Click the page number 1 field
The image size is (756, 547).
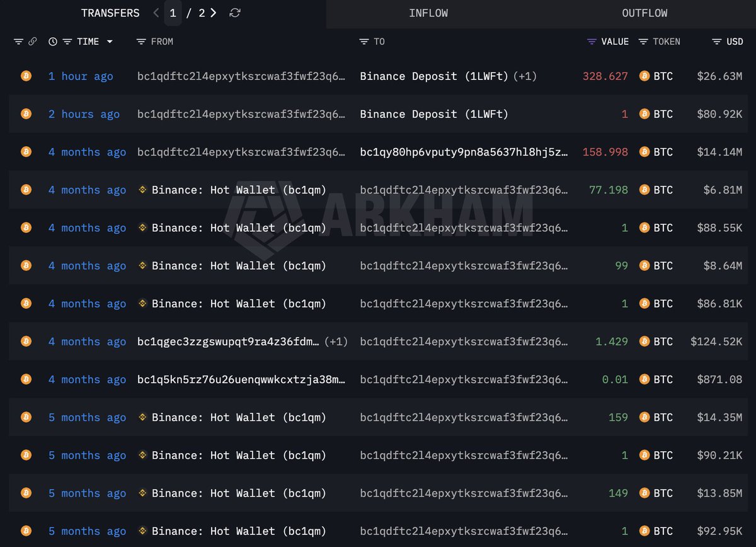(x=173, y=13)
